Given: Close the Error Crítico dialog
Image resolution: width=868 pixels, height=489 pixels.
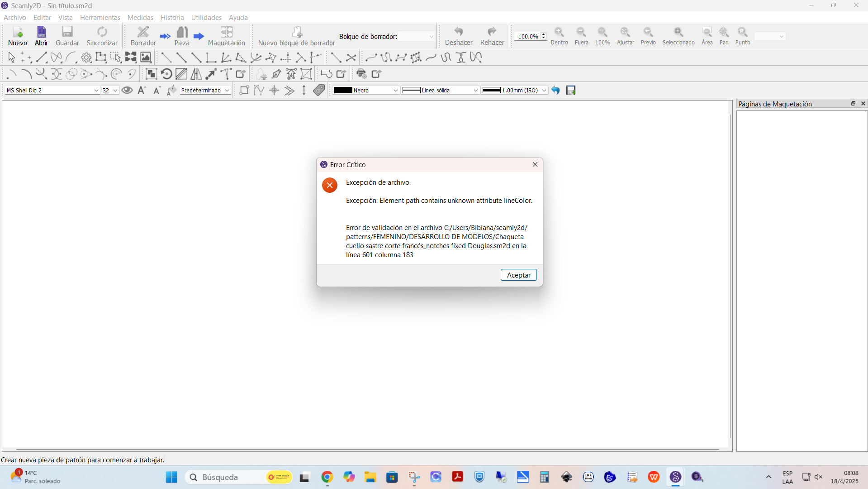Looking at the screenshot, I should (x=535, y=164).
